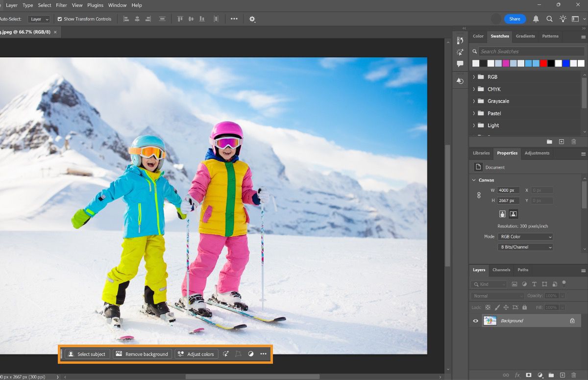Hide the Background layer
This screenshot has height=380, width=588.
474,321
